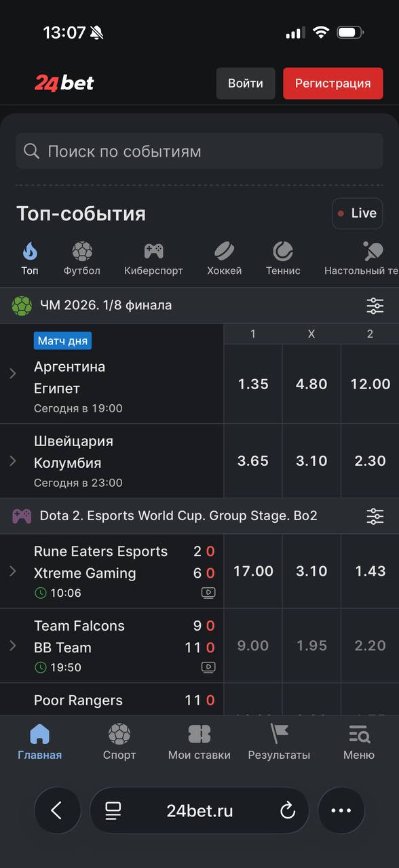Screen dimensions: 399x868
Task: Reload the page in the browser bar
Action: pyautogui.click(x=288, y=810)
